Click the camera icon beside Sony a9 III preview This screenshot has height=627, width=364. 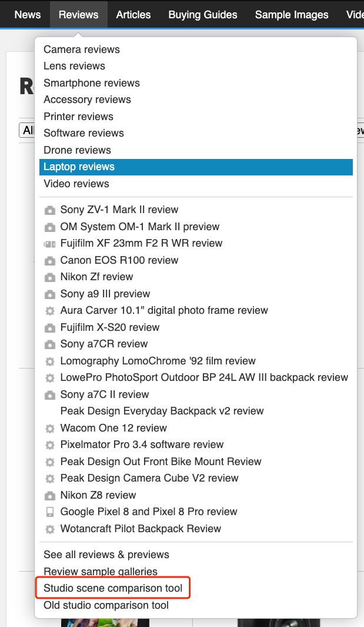[x=50, y=294]
